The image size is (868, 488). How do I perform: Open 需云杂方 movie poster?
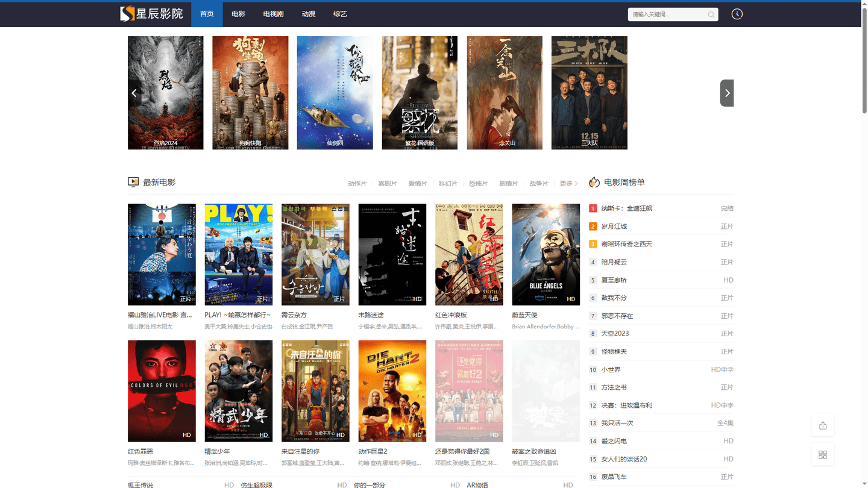tap(315, 254)
